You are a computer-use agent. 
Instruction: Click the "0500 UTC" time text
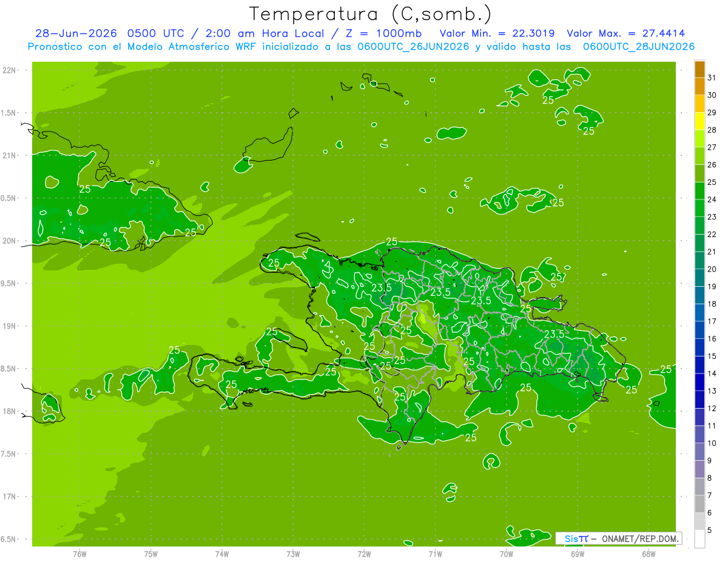(x=157, y=33)
